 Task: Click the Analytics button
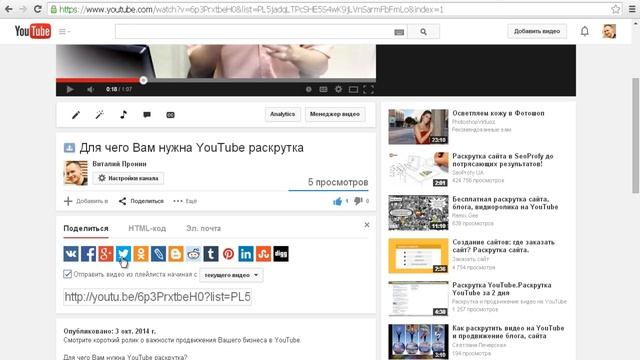pyautogui.click(x=282, y=114)
